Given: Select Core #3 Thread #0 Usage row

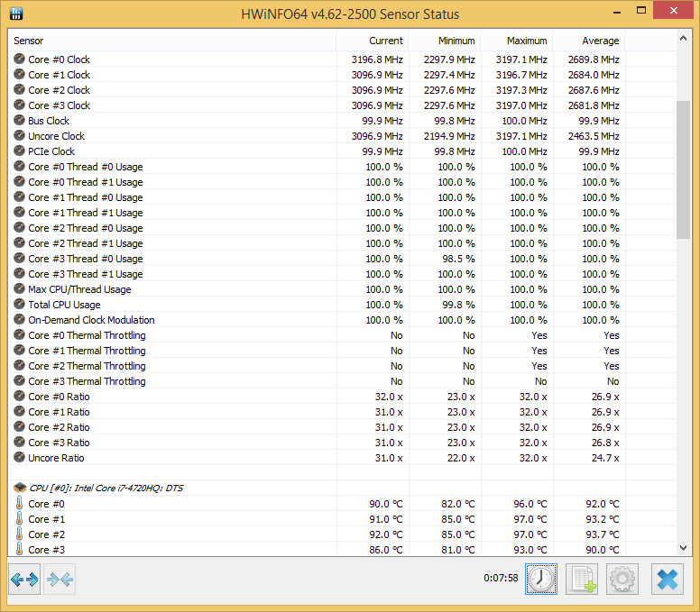Looking at the screenshot, I should 342,259.
